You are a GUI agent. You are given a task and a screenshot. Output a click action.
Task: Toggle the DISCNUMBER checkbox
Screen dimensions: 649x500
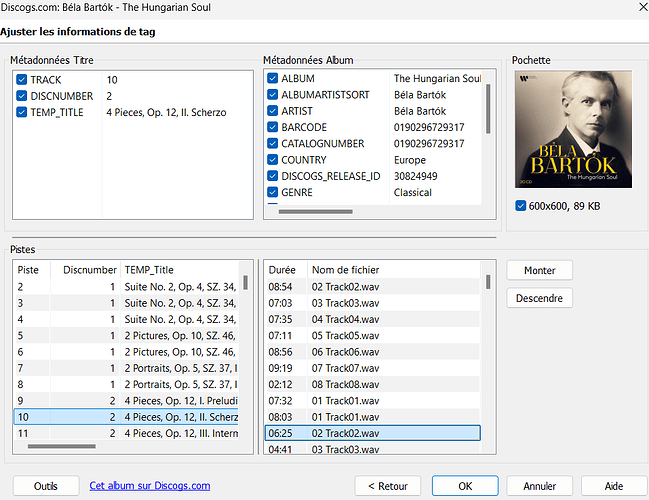coord(22,96)
